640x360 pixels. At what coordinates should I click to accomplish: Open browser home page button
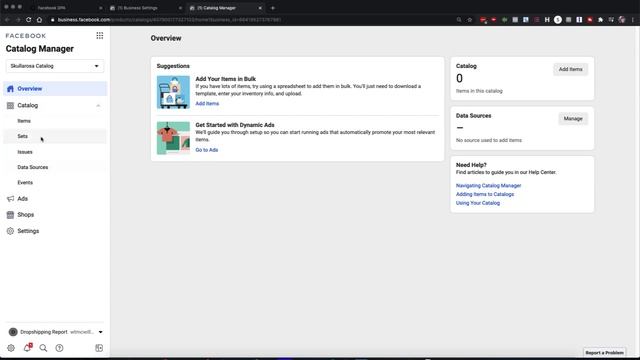tap(39, 20)
